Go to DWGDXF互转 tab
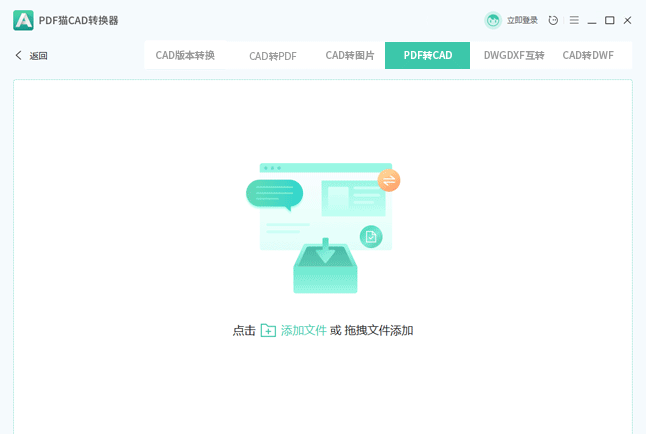The image size is (646, 434). coord(514,56)
